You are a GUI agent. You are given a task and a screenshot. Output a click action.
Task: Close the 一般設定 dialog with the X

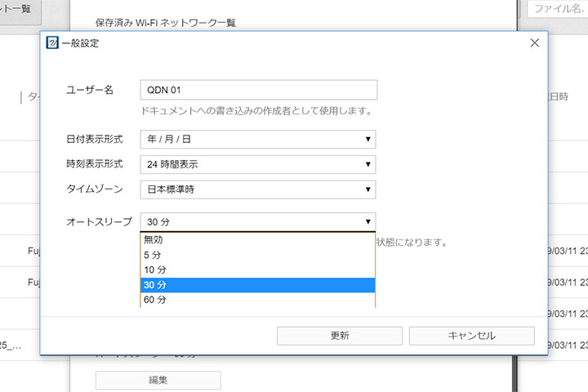[x=535, y=42]
